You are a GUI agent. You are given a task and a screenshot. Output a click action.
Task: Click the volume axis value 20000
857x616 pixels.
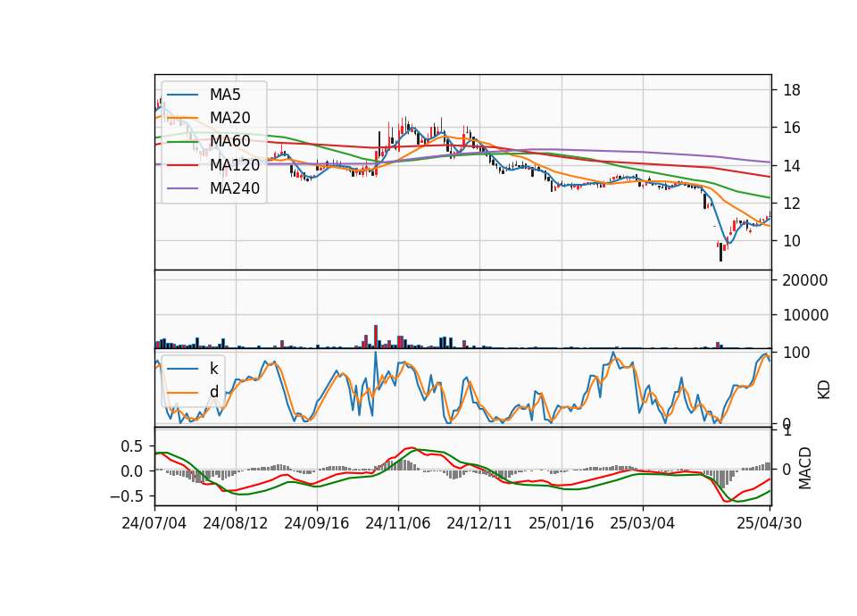(805, 280)
